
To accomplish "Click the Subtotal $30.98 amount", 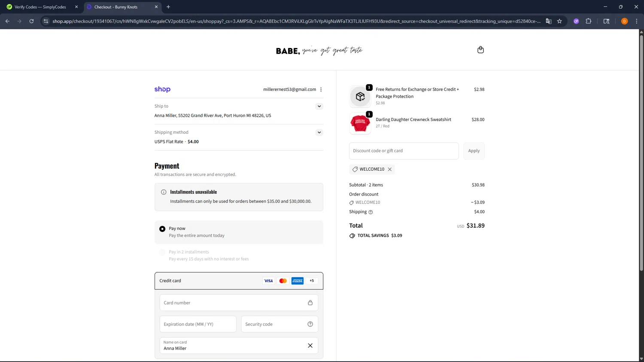I will [x=478, y=185].
